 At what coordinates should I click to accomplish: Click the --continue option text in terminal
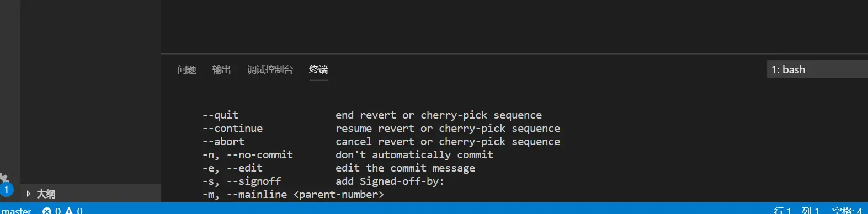tap(232, 129)
